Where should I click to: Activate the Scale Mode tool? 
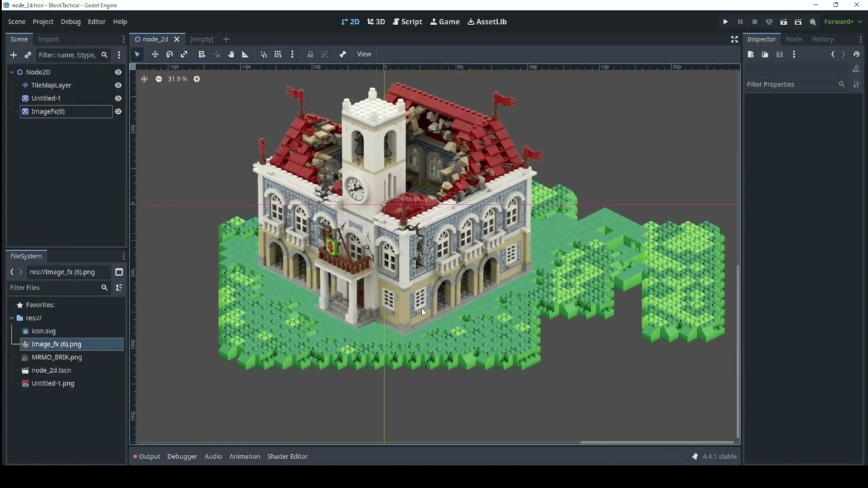pyautogui.click(x=184, y=54)
